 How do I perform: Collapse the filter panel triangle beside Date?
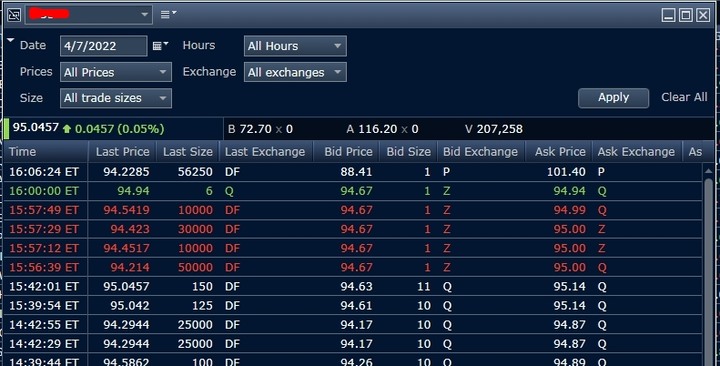(11, 41)
